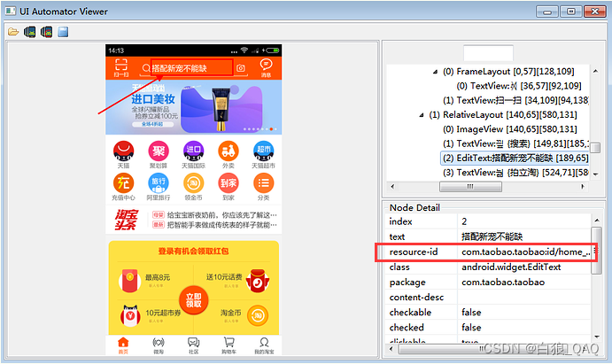
Task: Tap the 外卖 delivery scooter icon
Action: [x=229, y=151]
